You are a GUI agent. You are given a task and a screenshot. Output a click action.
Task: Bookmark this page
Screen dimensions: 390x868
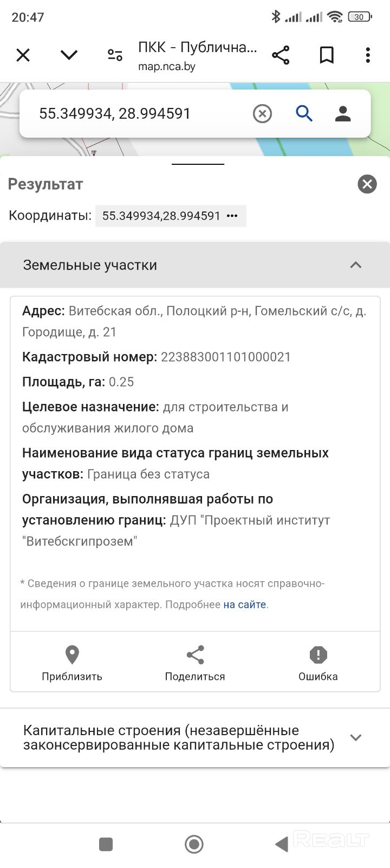click(x=327, y=55)
